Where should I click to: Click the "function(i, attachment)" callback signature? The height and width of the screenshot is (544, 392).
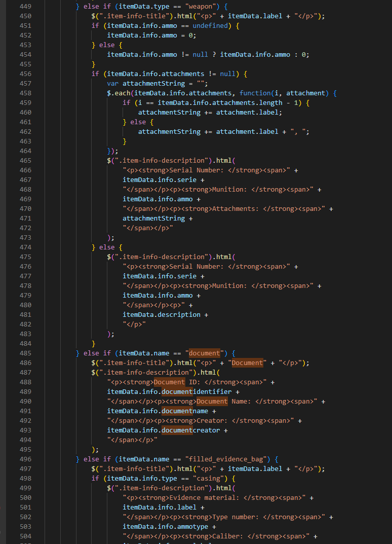pyautogui.click(x=284, y=93)
